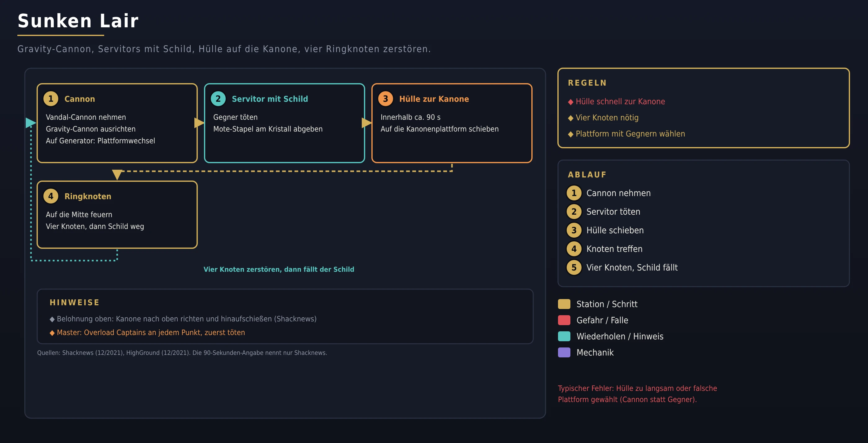
Task: Click the Vier Knoten zerstören caption
Action: 279,269
